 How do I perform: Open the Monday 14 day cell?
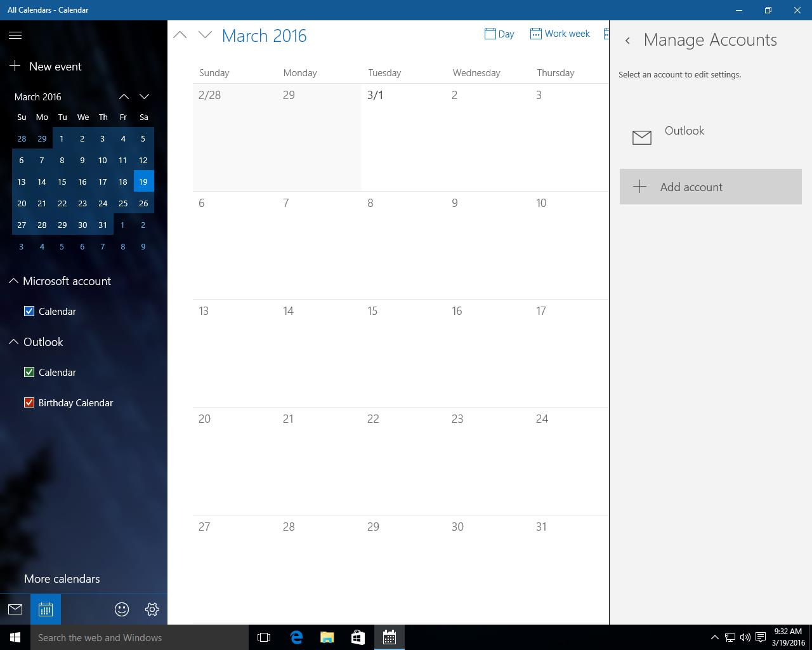[x=319, y=353]
